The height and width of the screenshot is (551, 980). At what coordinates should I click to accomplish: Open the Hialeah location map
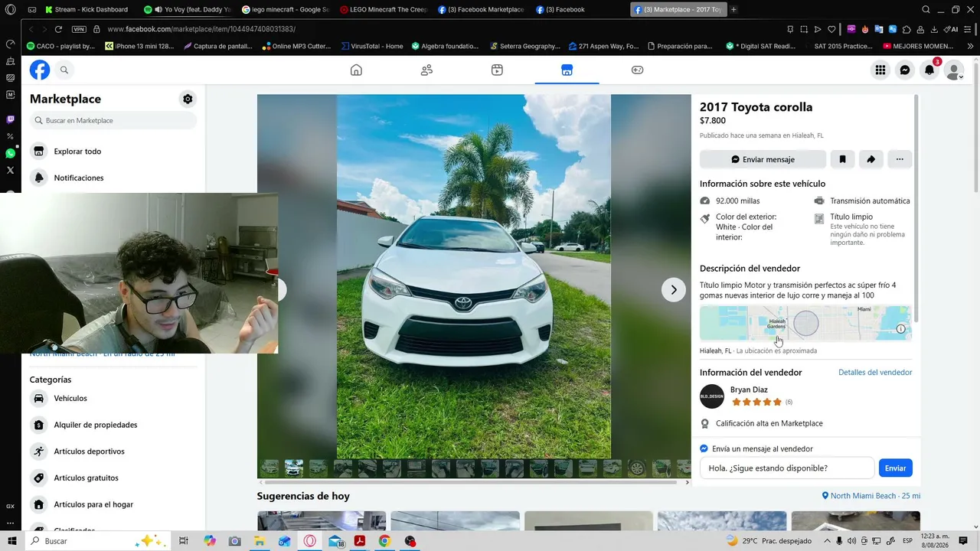805,323
